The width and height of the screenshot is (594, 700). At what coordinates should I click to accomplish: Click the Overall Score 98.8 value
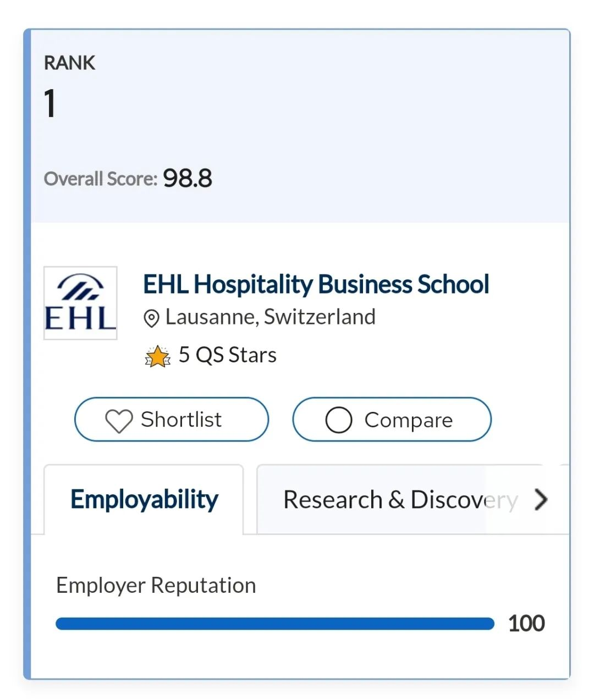tap(187, 179)
